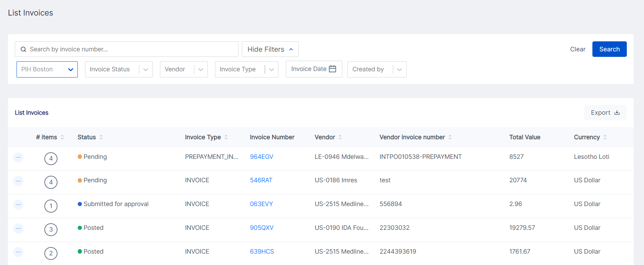
Task: Open actions menu for invoice 063EVY
Action: click(18, 205)
